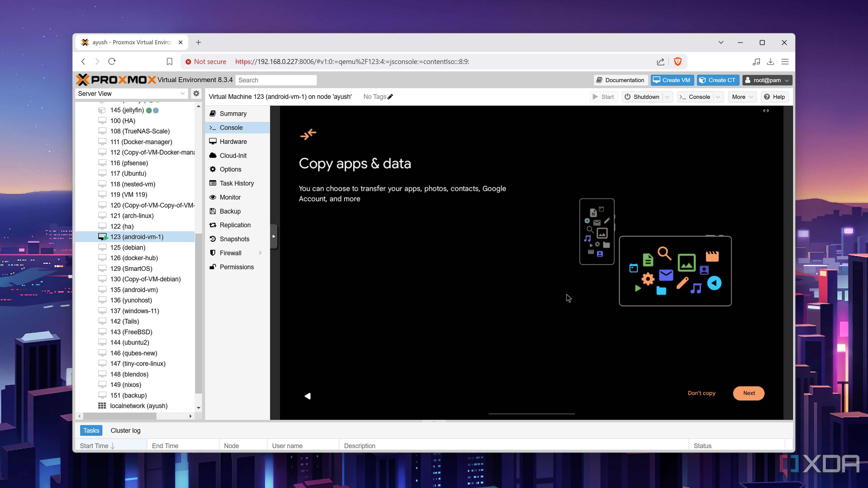Expand the root@pam user menu

[x=767, y=80]
